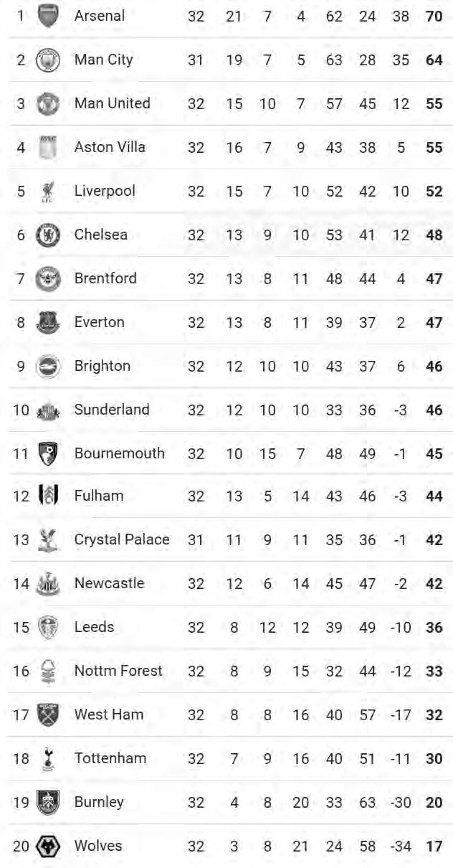Click the Man City club crest
The image size is (453, 868).
tap(48, 60)
